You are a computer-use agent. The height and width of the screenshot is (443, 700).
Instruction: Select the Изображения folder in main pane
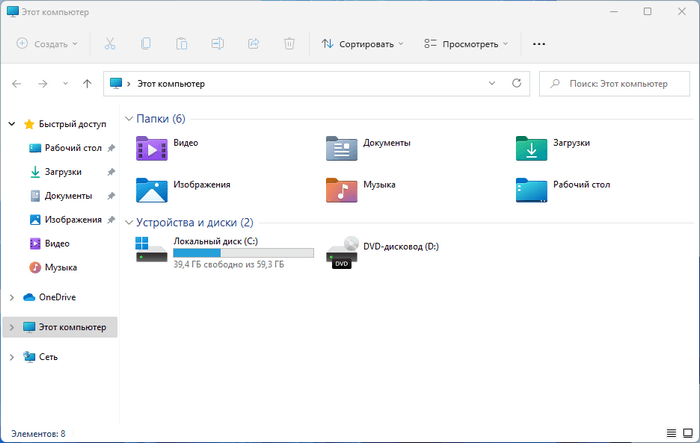click(152, 190)
